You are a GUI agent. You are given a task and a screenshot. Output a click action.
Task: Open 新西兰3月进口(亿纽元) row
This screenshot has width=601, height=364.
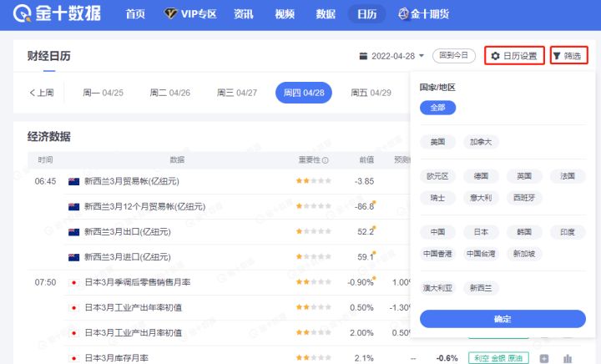pos(127,257)
